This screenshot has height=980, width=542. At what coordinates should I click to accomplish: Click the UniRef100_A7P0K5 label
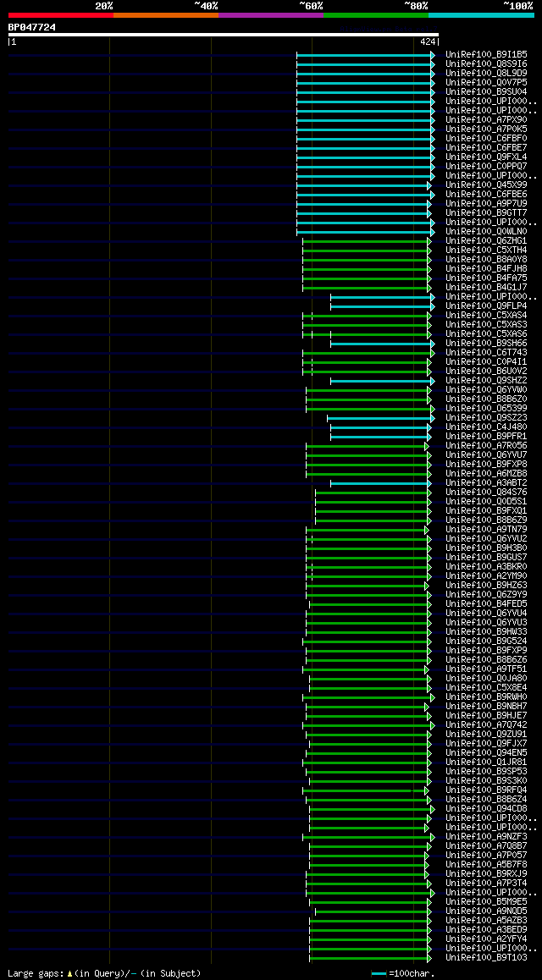[486, 129]
